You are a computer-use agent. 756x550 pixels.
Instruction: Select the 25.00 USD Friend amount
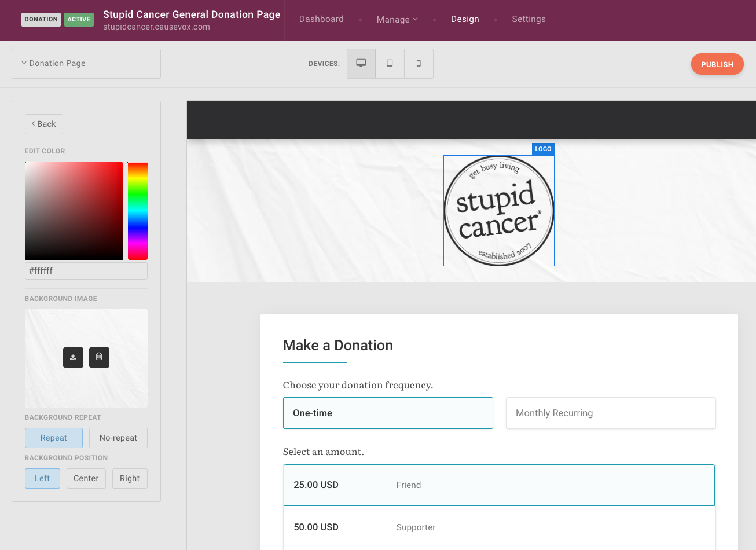point(499,485)
